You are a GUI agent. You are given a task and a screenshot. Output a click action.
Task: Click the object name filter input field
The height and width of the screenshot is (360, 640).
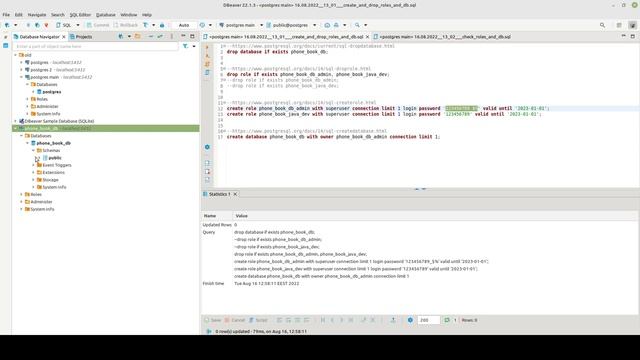96,47
